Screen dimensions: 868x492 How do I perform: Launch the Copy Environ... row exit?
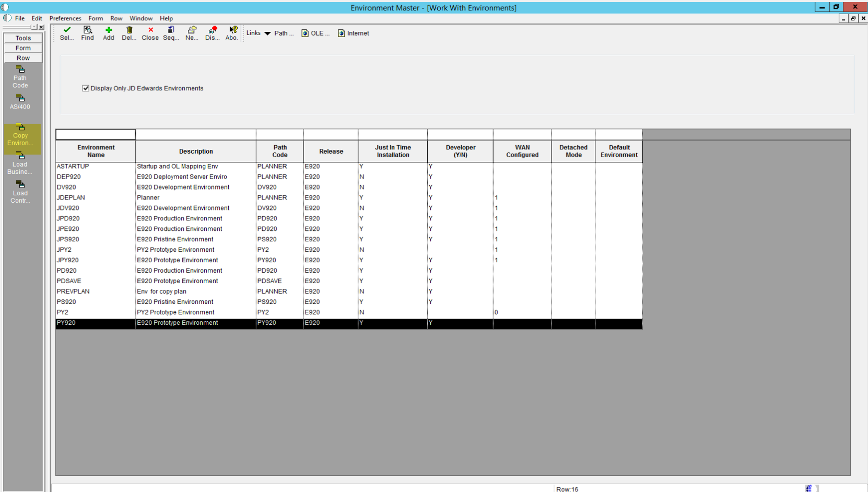click(20, 134)
